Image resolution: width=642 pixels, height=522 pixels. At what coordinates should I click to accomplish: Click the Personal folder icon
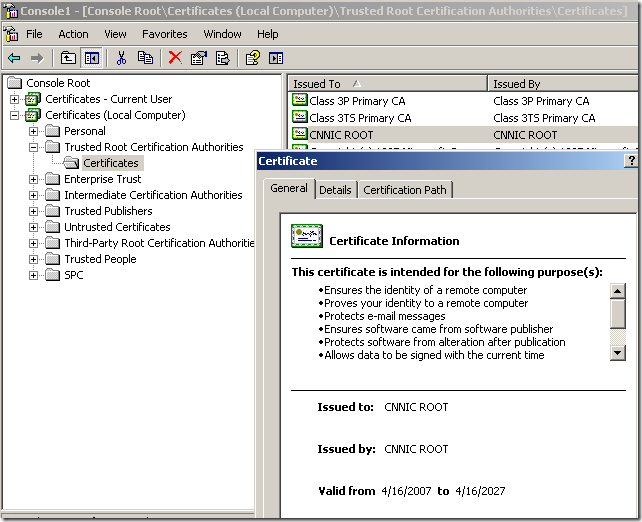click(x=52, y=131)
